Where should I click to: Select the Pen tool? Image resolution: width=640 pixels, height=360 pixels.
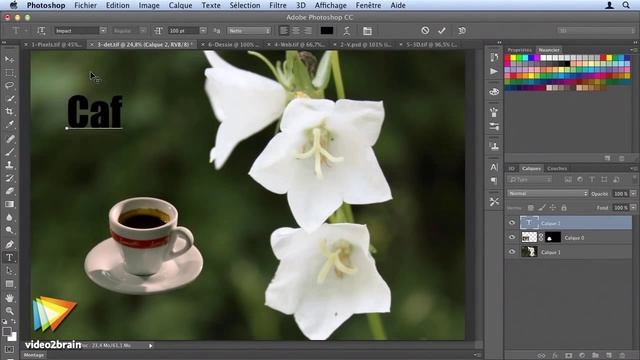click(x=9, y=244)
